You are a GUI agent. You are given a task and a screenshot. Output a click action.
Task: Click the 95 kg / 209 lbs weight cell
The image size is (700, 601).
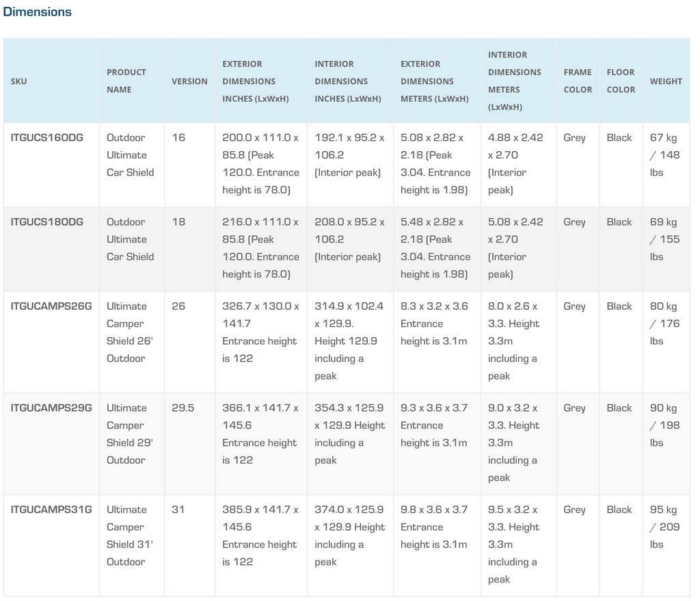tap(664, 527)
